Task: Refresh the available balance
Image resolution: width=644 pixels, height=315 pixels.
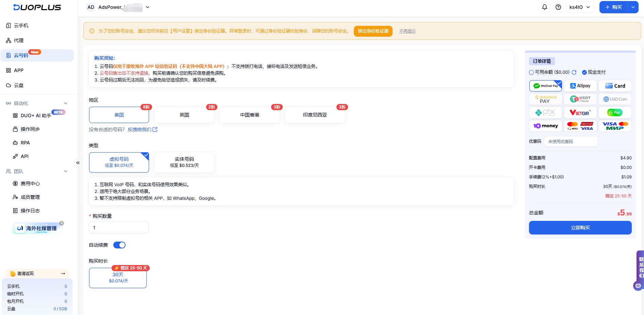Action: coord(574,72)
